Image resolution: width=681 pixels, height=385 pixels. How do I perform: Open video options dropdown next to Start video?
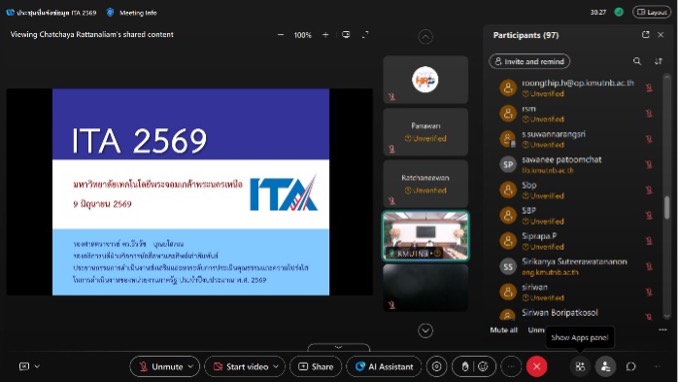tap(276, 367)
